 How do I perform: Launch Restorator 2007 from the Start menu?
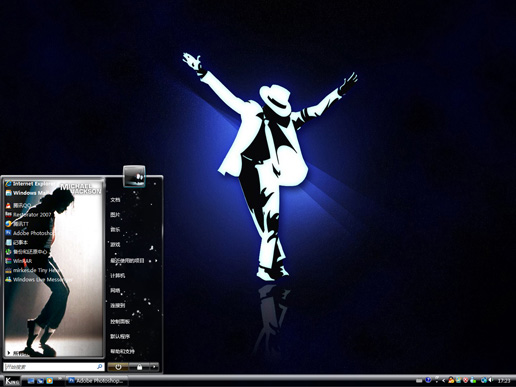point(28,215)
